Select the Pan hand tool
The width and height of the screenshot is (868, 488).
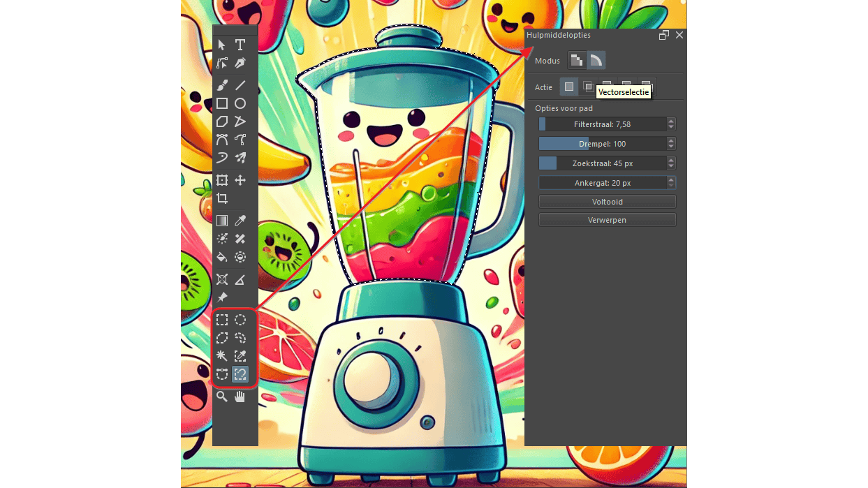pos(240,397)
